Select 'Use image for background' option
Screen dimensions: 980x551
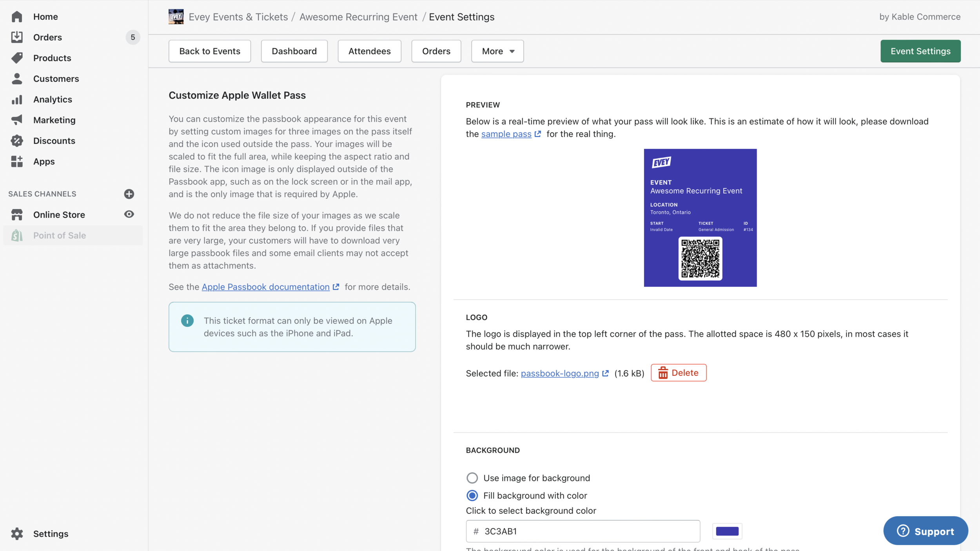472,478
